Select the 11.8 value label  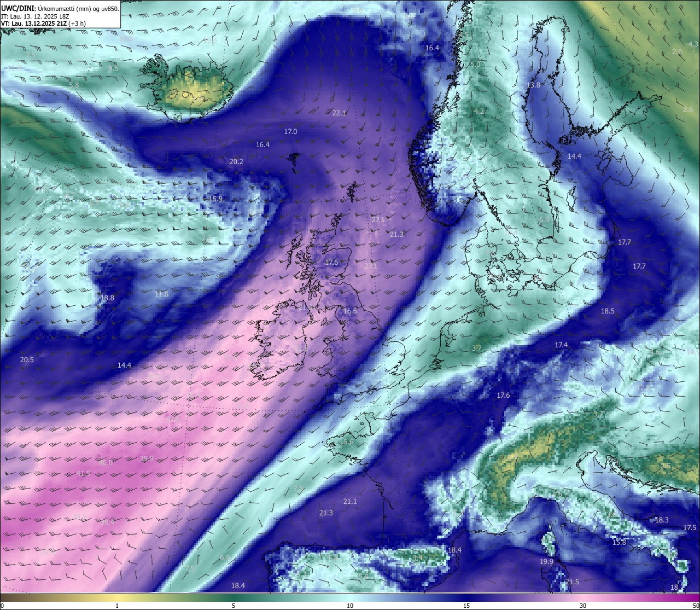coord(161,294)
